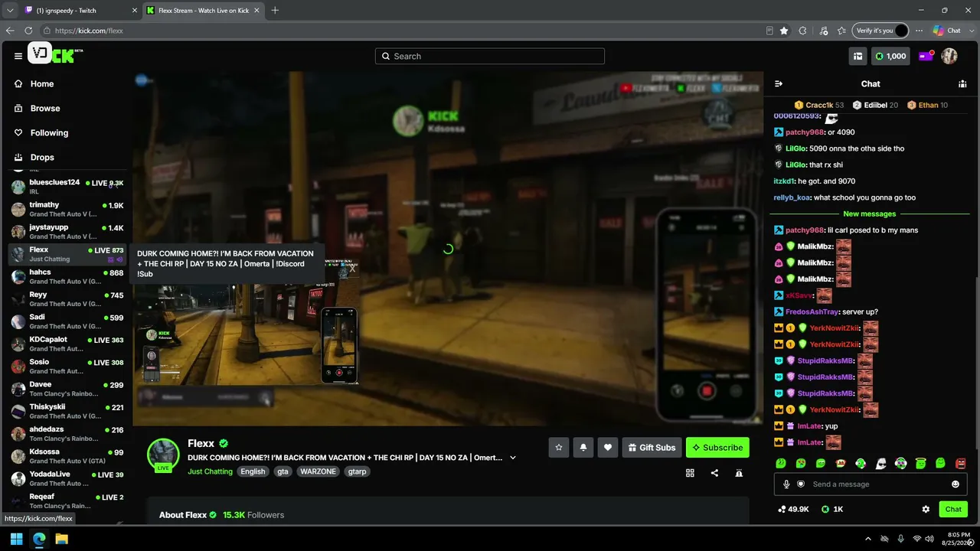Open the tab search dropdown arrow
This screenshot has height=551, width=980.
click(10, 10)
